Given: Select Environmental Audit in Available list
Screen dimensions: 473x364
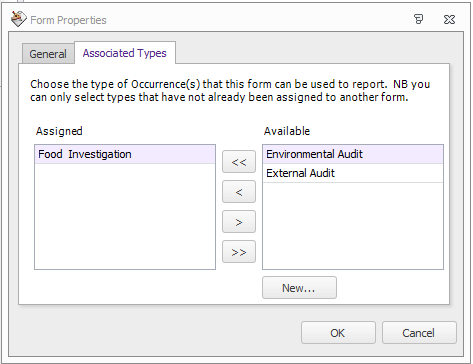Looking at the screenshot, I should coord(353,154).
